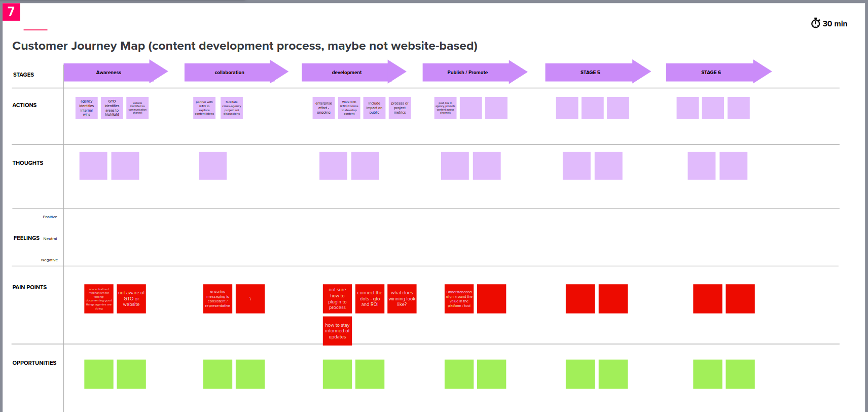Select the red sticky containing a backslash
Screen dimensions: 868x412
pos(250,299)
